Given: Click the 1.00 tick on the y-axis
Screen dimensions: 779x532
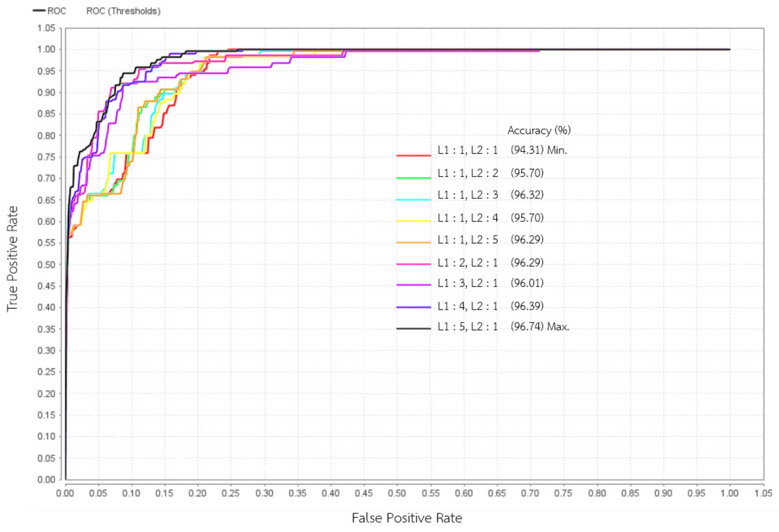Looking at the screenshot, I should pos(46,49).
